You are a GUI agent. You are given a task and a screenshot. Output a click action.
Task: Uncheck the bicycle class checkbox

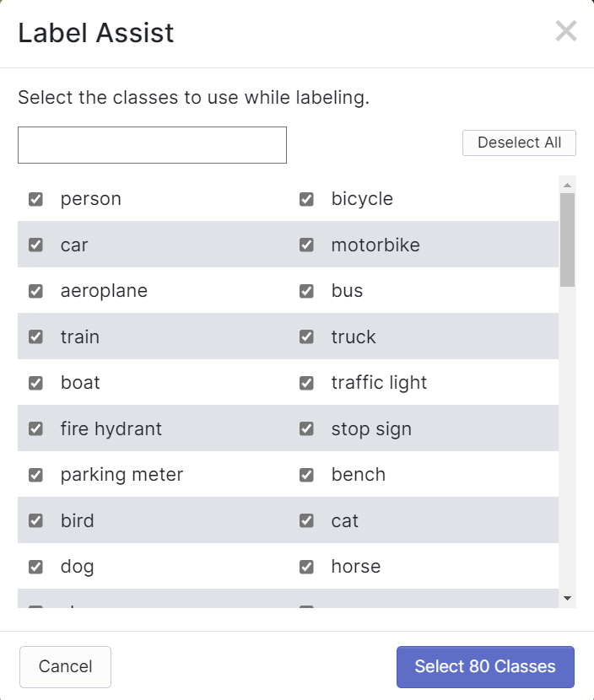pos(306,199)
